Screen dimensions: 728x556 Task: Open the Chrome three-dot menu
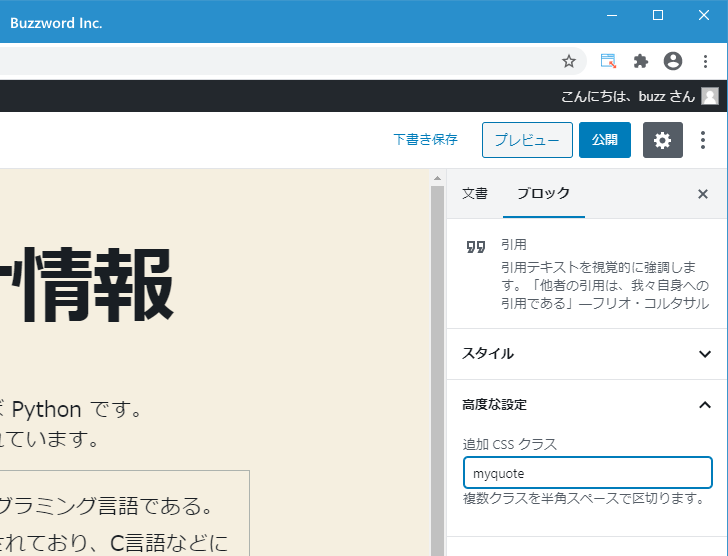[705, 61]
